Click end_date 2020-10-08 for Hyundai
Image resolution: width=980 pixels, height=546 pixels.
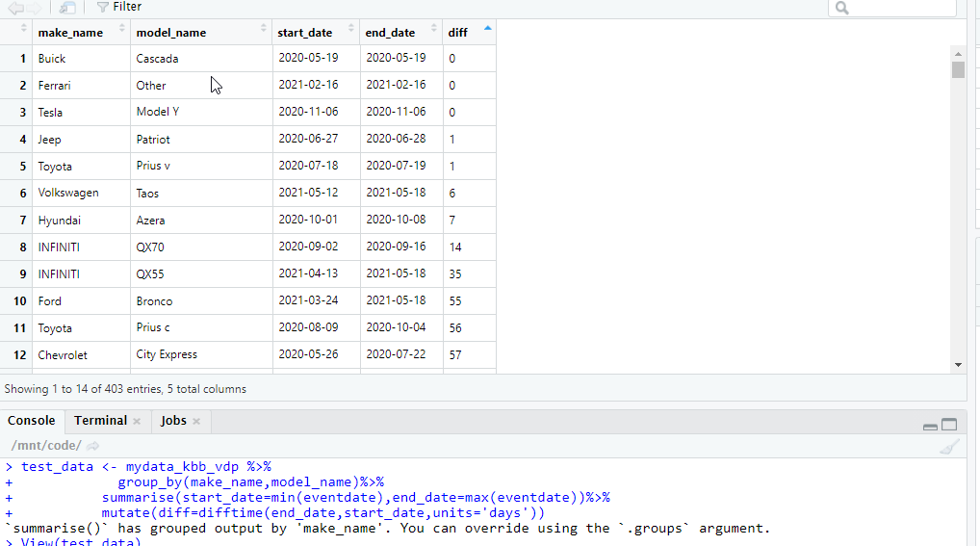coord(401,221)
